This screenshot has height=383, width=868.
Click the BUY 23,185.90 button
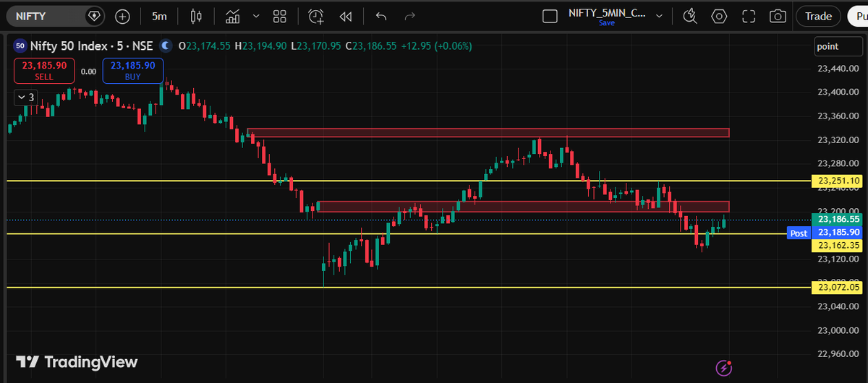coord(133,71)
